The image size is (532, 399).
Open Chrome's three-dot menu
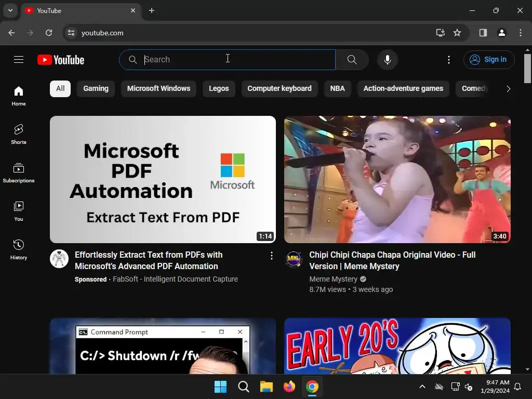[521, 33]
